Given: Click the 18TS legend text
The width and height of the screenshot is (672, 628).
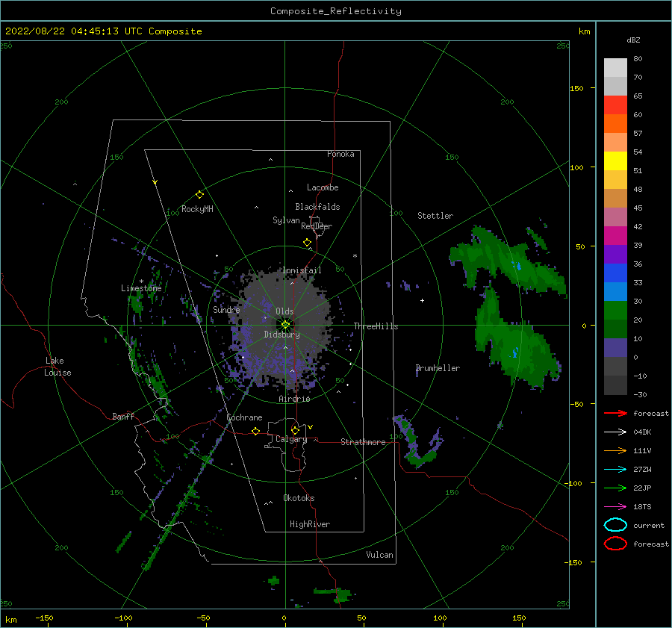Looking at the screenshot, I should click(642, 507).
